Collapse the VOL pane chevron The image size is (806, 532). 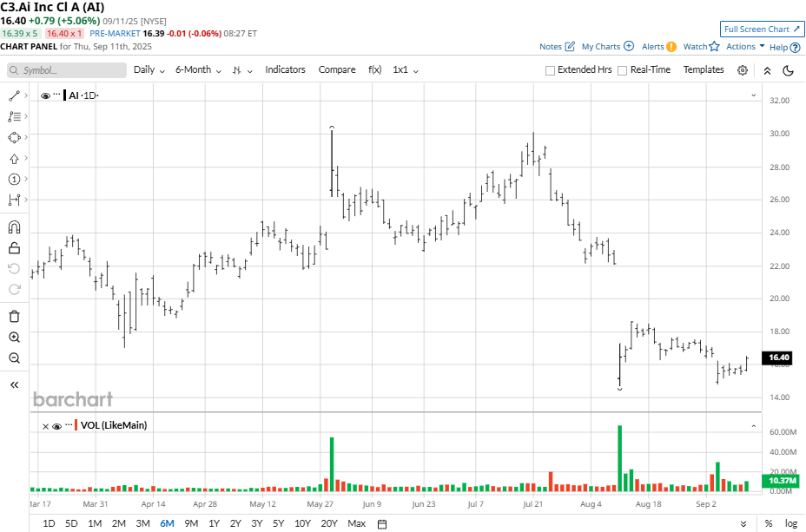pos(754,426)
